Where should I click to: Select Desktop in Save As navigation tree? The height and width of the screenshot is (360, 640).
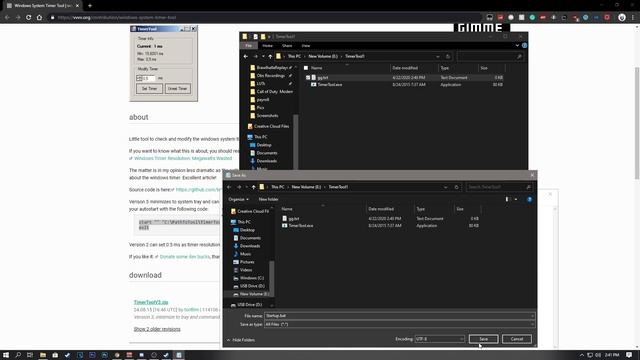coord(247,230)
